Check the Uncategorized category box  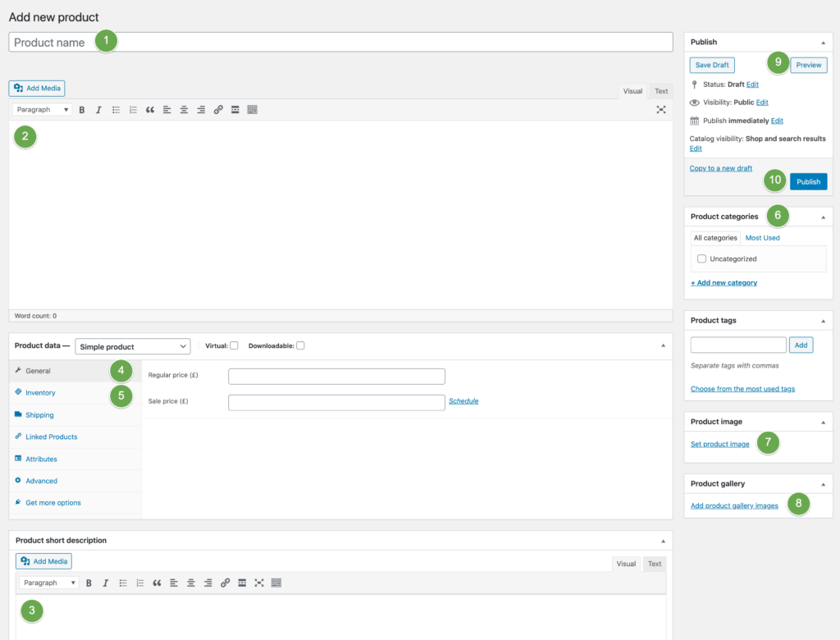pyautogui.click(x=701, y=258)
